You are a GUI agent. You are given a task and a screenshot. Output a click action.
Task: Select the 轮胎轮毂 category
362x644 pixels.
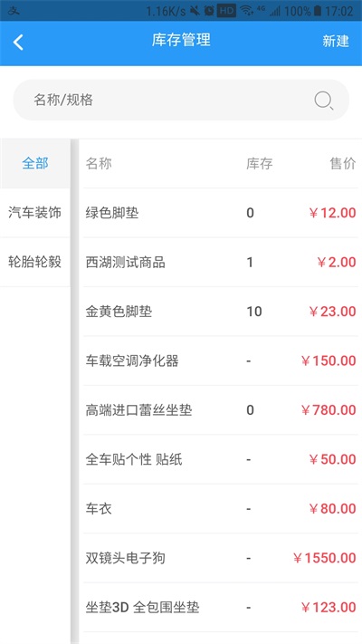35,262
